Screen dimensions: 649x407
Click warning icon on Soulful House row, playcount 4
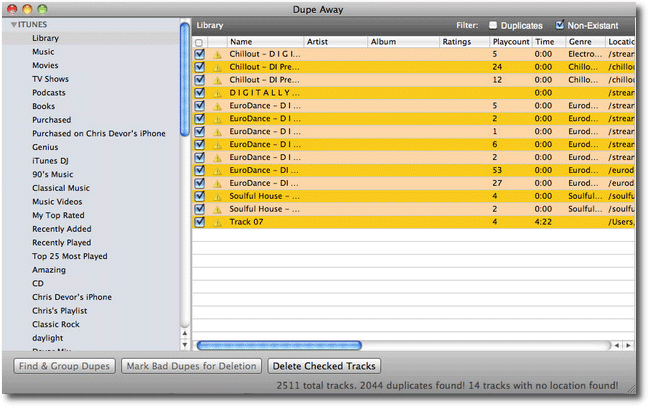tap(217, 196)
